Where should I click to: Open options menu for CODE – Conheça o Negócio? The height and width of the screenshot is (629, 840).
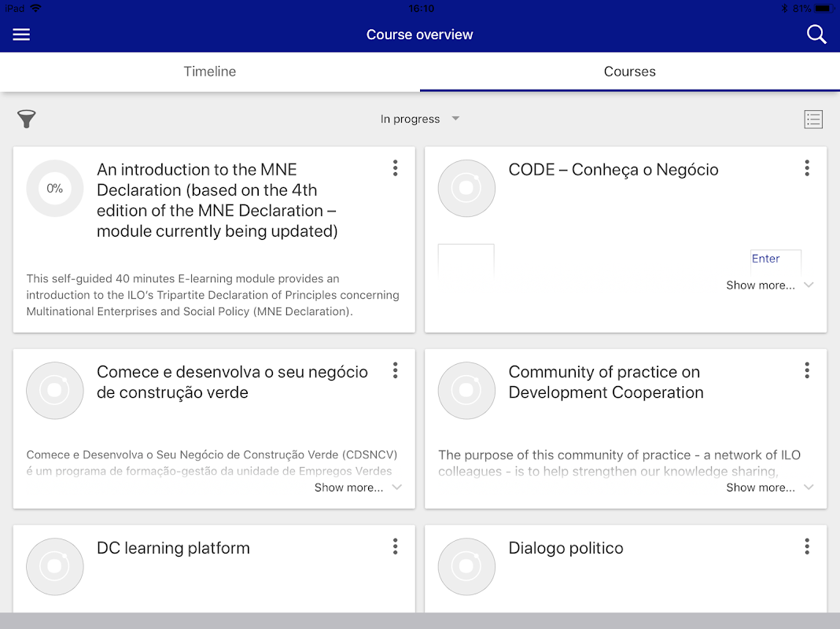pyautogui.click(x=807, y=168)
